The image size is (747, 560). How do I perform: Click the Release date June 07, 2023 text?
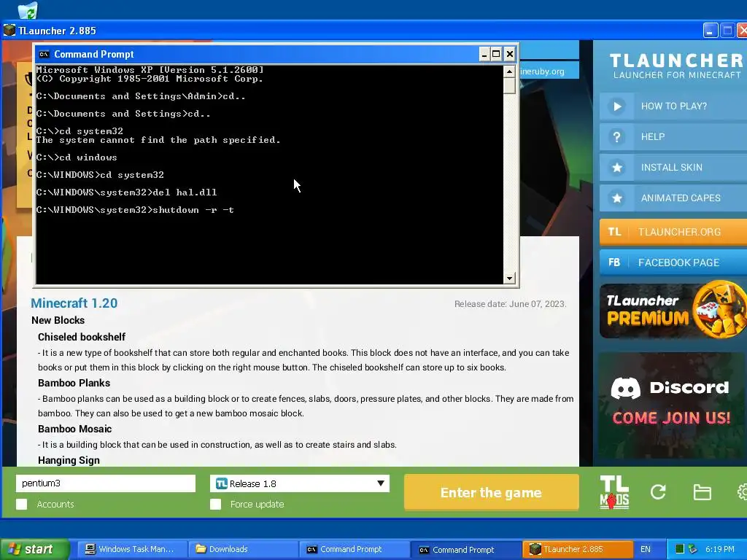point(510,304)
